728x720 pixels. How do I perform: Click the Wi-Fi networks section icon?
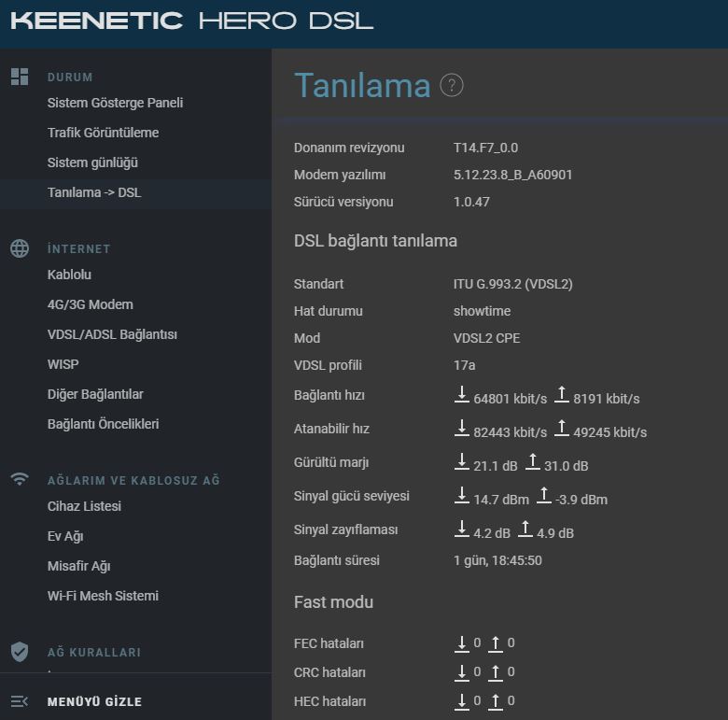point(20,479)
